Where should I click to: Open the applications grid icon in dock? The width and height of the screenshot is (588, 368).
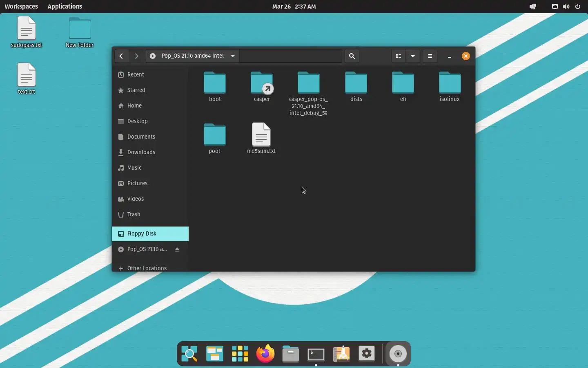240,354
